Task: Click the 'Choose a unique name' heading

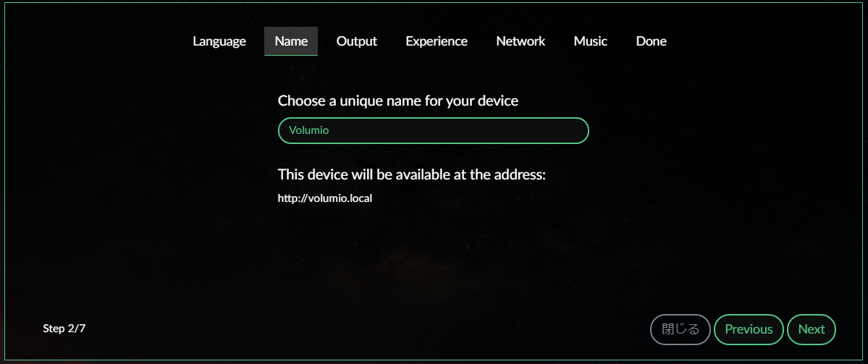Action: (x=398, y=101)
